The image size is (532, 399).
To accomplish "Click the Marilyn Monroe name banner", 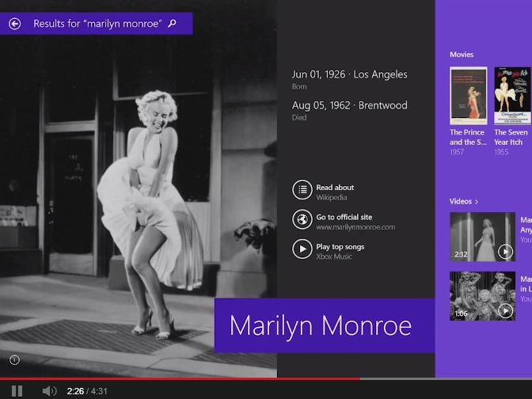I will [x=325, y=325].
